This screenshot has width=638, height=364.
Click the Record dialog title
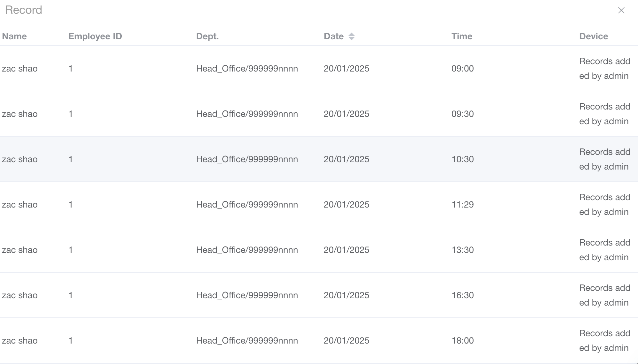24,10
